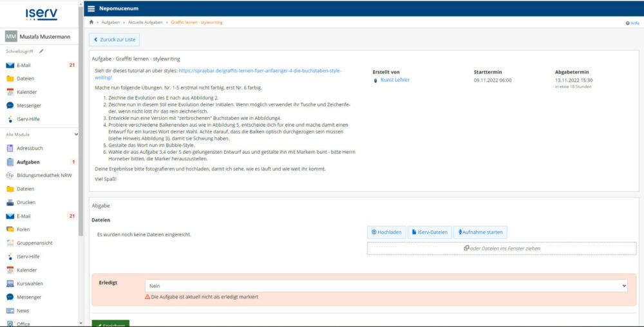Click the IServ-Hilfe icon in Schnellzugriff

click(10, 119)
